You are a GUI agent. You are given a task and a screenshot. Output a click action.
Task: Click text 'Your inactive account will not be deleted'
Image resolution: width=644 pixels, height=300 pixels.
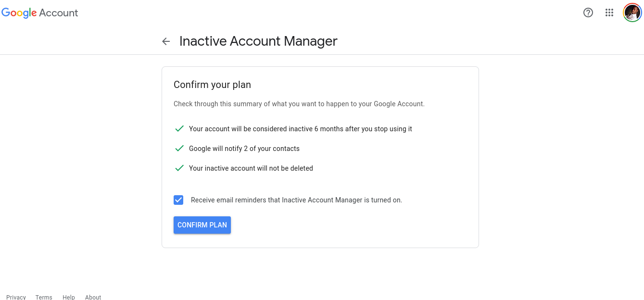[251, 168]
